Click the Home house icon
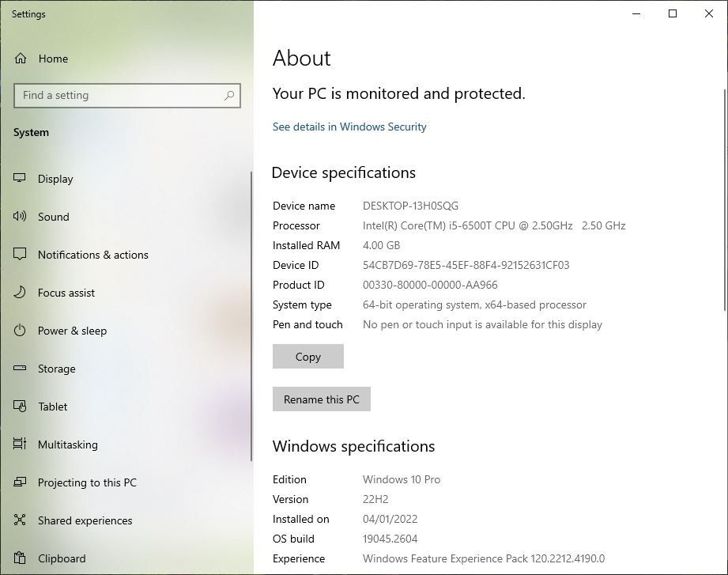728x575 pixels. (21, 59)
